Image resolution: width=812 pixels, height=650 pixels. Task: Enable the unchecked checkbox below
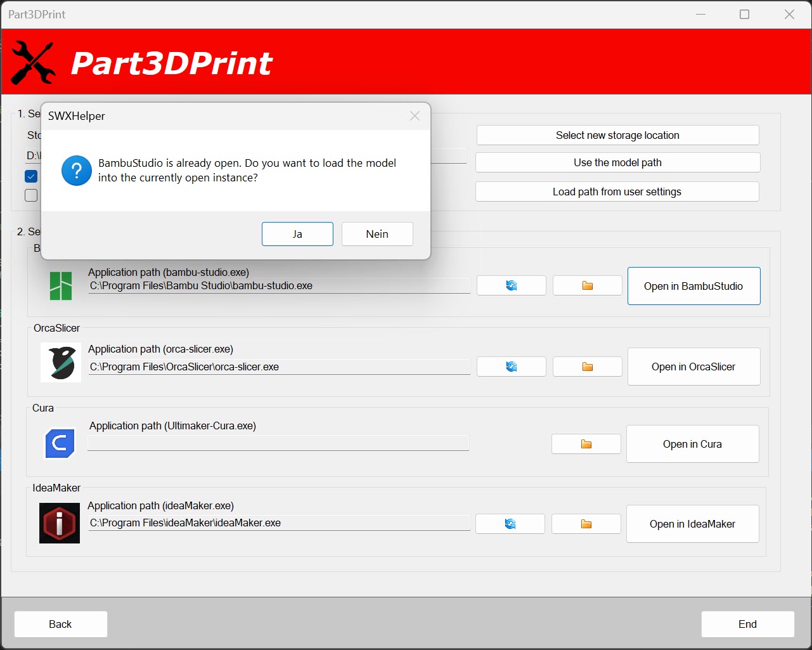click(x=31, y=195)
